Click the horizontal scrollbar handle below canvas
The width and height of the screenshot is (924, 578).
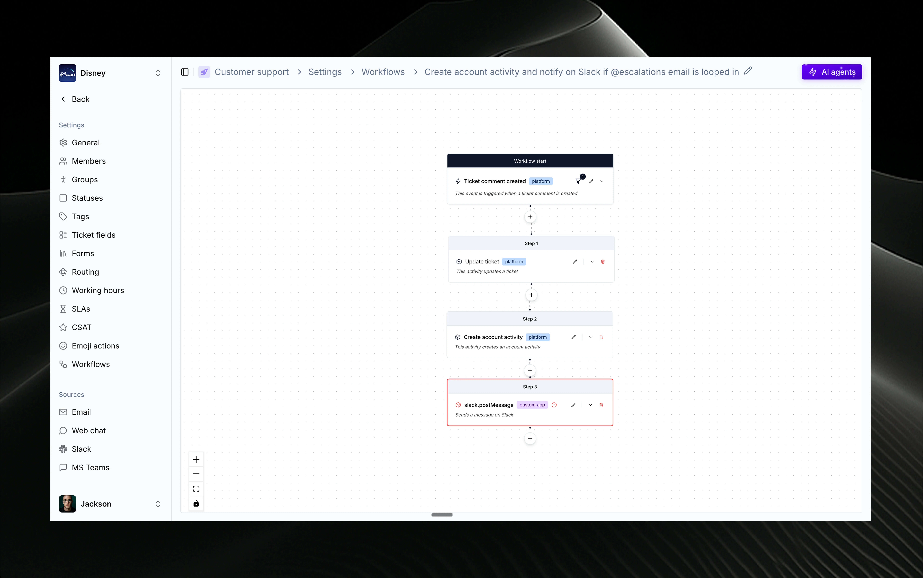[442, 515]
